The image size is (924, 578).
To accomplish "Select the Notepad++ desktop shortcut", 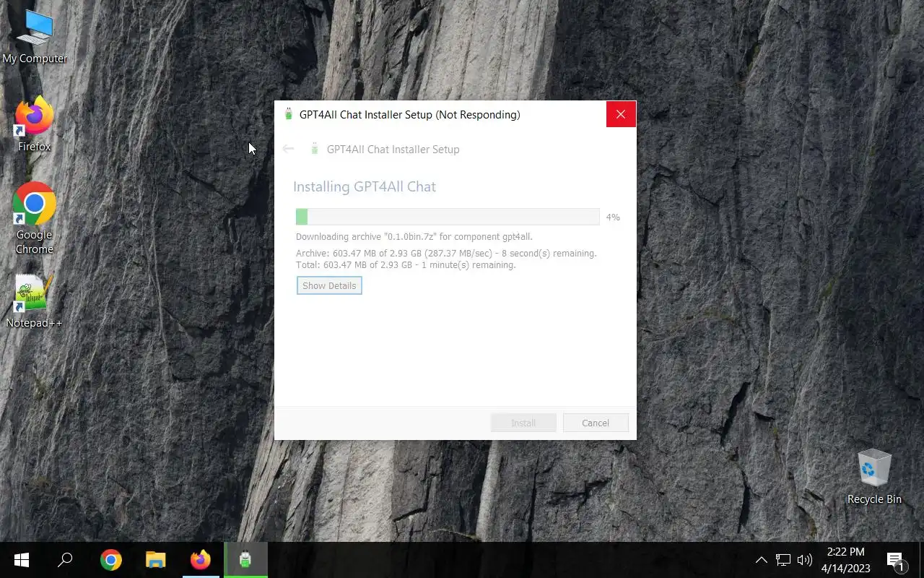I will pyautogui.click(x=34, y=301).
